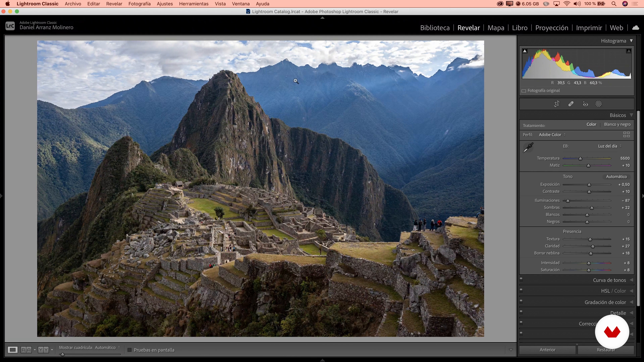Open Mostrar cuadrícula Automático dropdown
The width and height of the screenshot is (644, 362).
coord(107,348)
